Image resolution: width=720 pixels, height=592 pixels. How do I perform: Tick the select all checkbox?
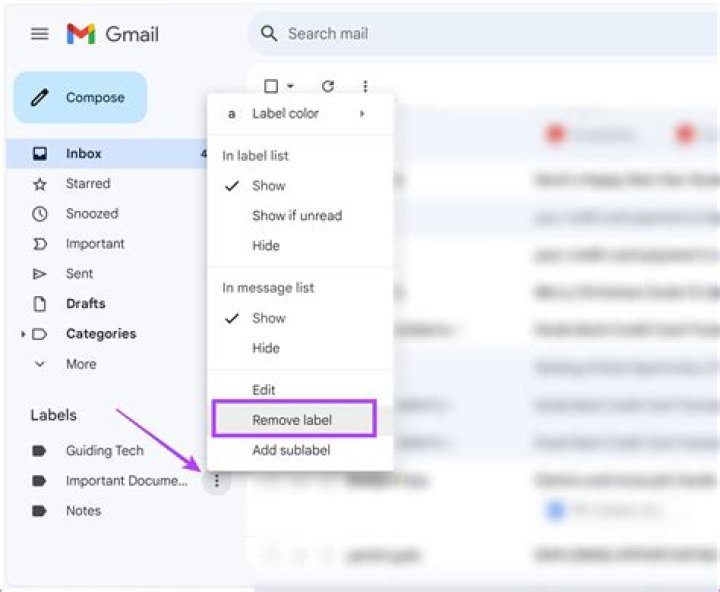[271, 86]
